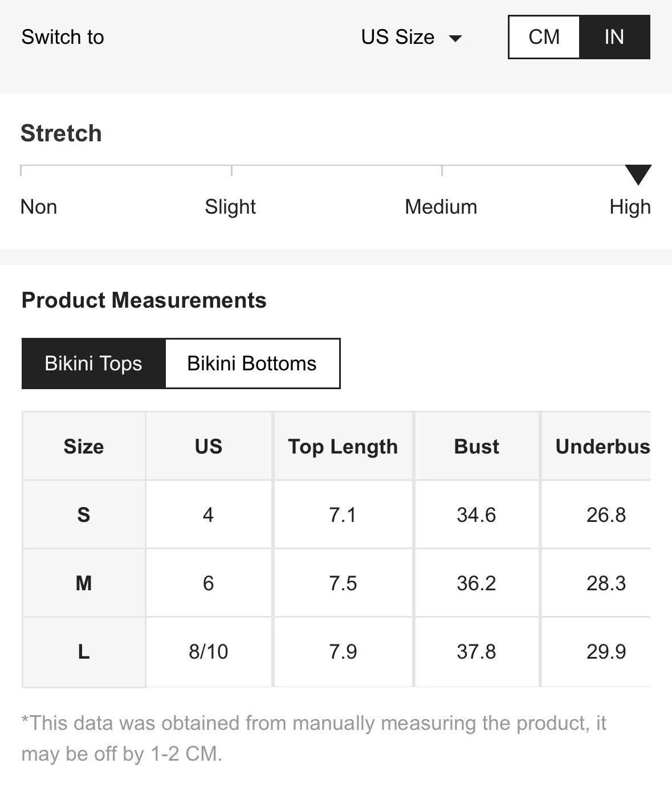Open the US Size dropdown
The height and width of the screenshot is (788, 672).
pyautogui.click(x=411, y=37)
